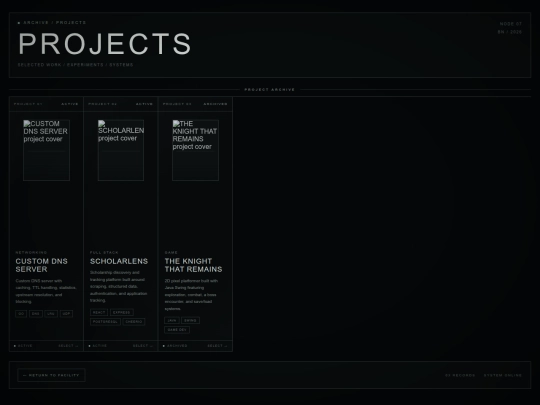
Task: Click the ScholarLens description text
Action: 118,287
